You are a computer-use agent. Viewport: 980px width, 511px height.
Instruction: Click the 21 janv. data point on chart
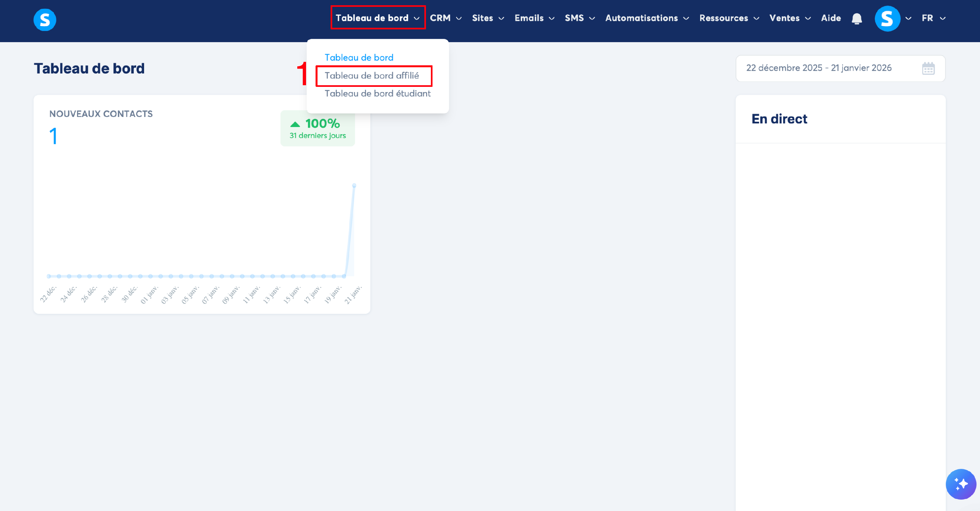pos(354,185)
